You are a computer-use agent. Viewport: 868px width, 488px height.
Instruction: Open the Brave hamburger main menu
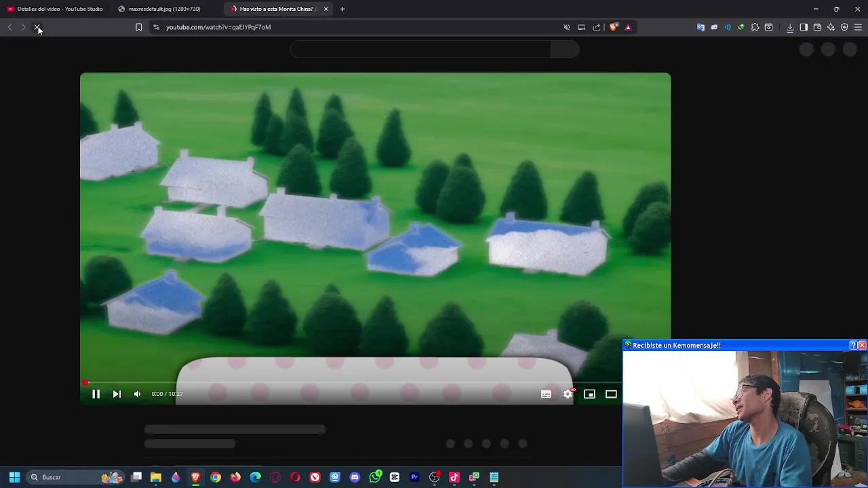(858, 27)
